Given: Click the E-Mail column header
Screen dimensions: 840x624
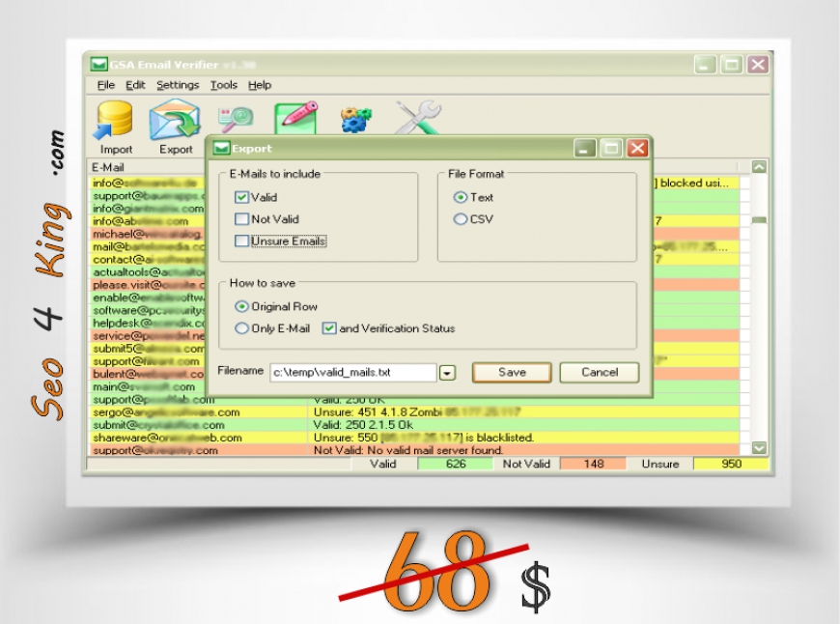Looking at the screenshot, I should pyautogui.click(x=108, y=167).
